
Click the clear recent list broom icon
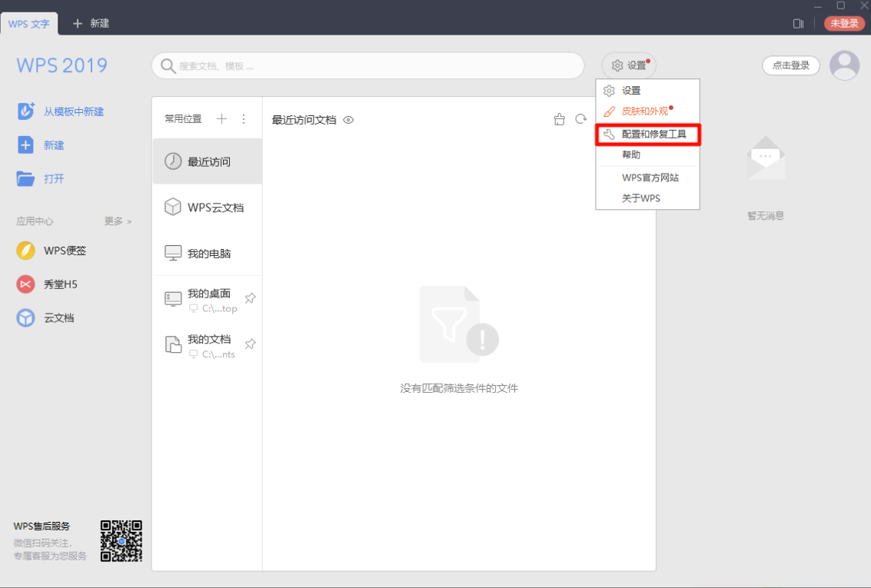(560, 119)
